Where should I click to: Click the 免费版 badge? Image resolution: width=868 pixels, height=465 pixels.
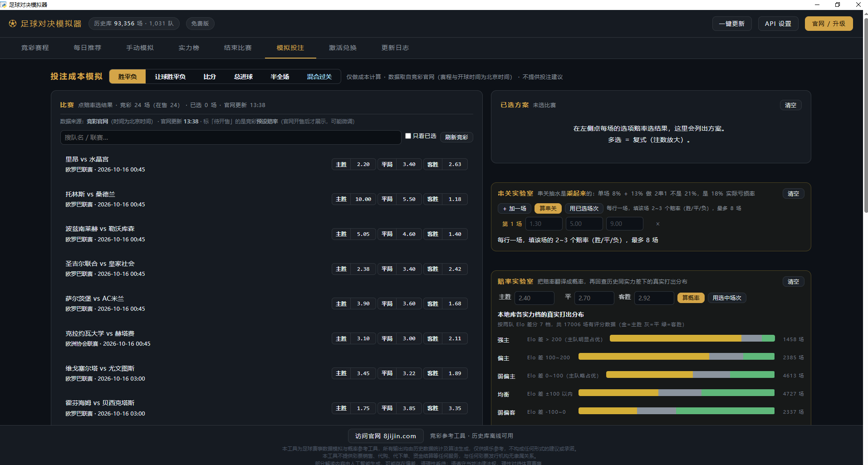(200, 24)
